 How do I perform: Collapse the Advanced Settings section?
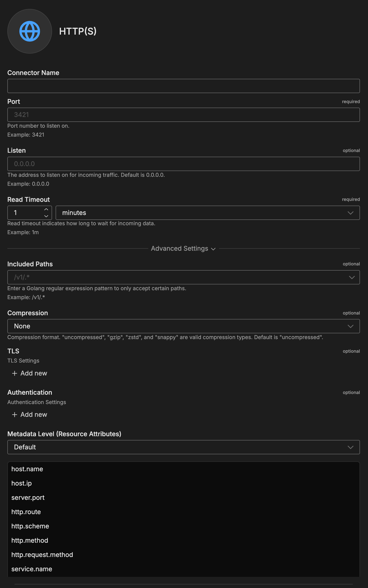(x=184, y=249)
